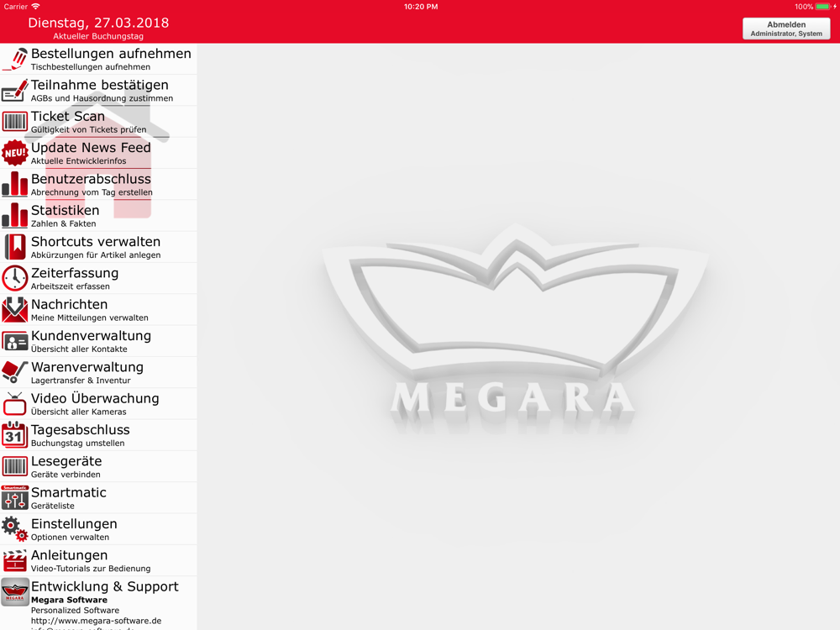The image size is (840, 630).
Task: Select Lesegeräte to connect devices
Action: pyautogui.click(x=66, y=466)
